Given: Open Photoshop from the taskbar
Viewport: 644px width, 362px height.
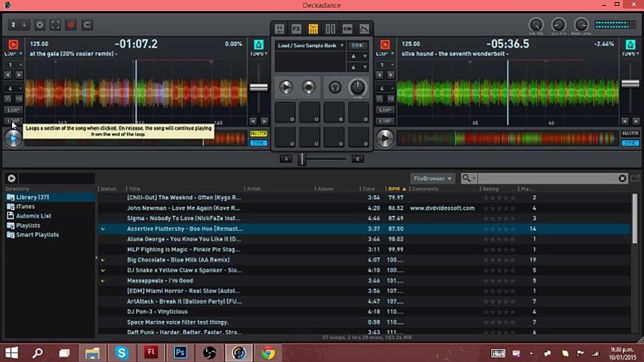Looking at the screenshot, I should (x=180, y=353).
